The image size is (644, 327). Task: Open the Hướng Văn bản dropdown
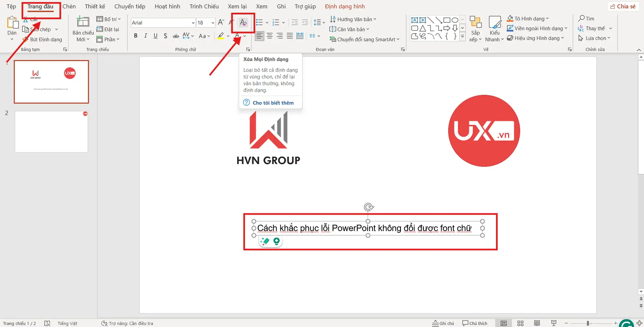coord(354,19)
